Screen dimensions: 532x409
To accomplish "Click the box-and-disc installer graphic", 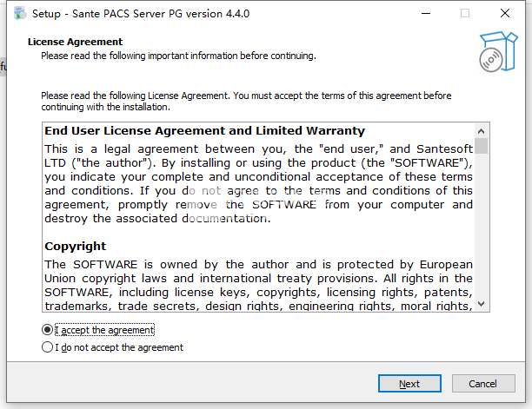I will coord(497,52).
